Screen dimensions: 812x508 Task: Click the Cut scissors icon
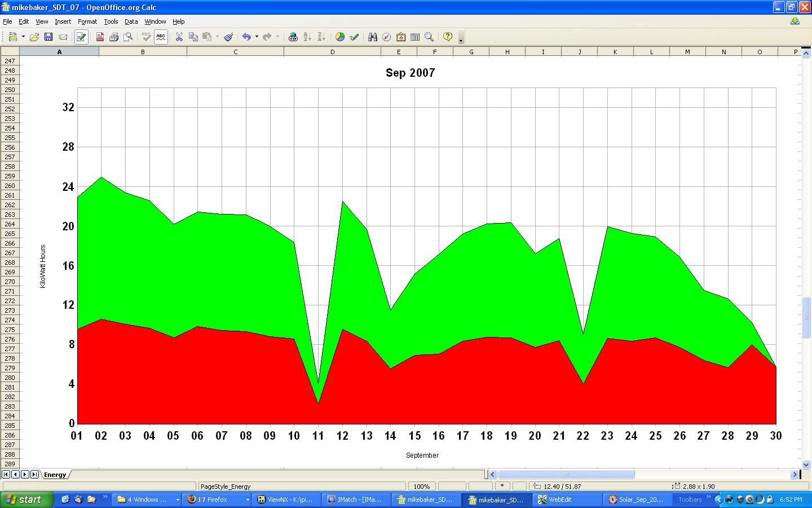(x=179, y=37)
